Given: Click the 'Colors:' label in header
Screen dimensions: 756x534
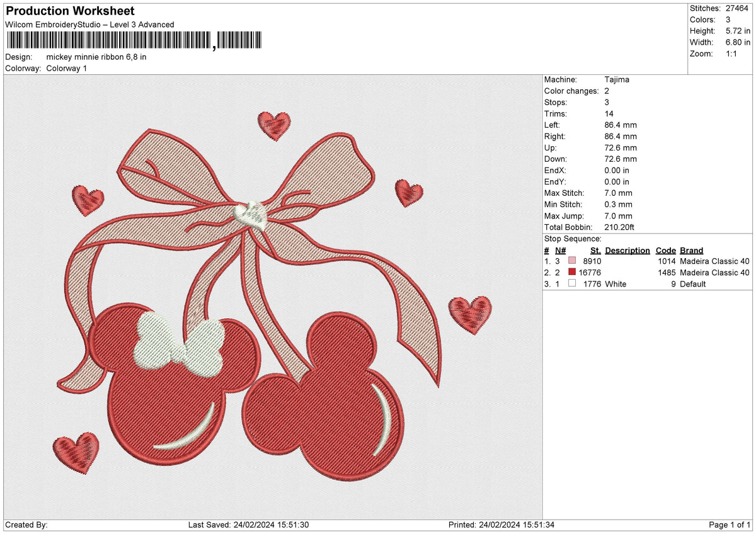Looking at the screenshot, I should coord(702,20).
